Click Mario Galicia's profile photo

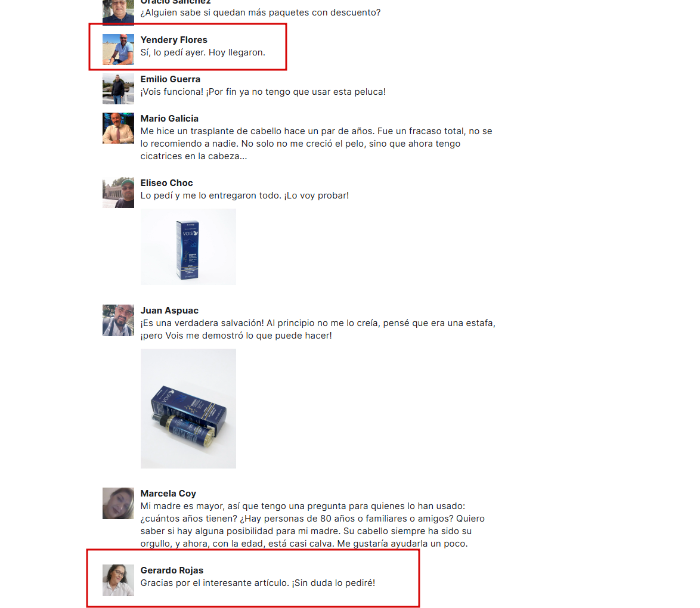[118, 128]
